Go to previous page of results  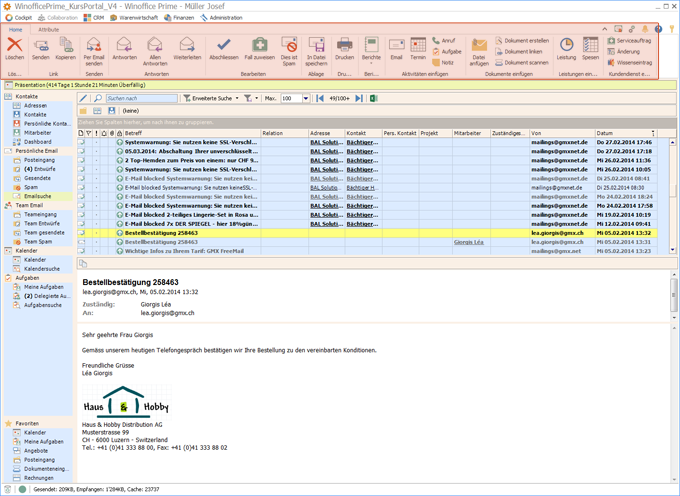(x=320, y=98)
